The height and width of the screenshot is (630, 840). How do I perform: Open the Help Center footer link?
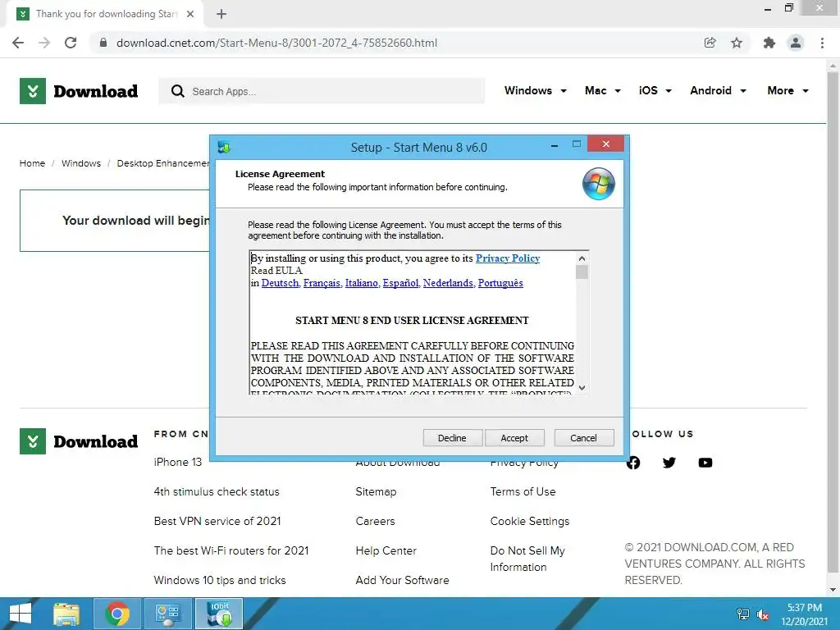[386, 550]
